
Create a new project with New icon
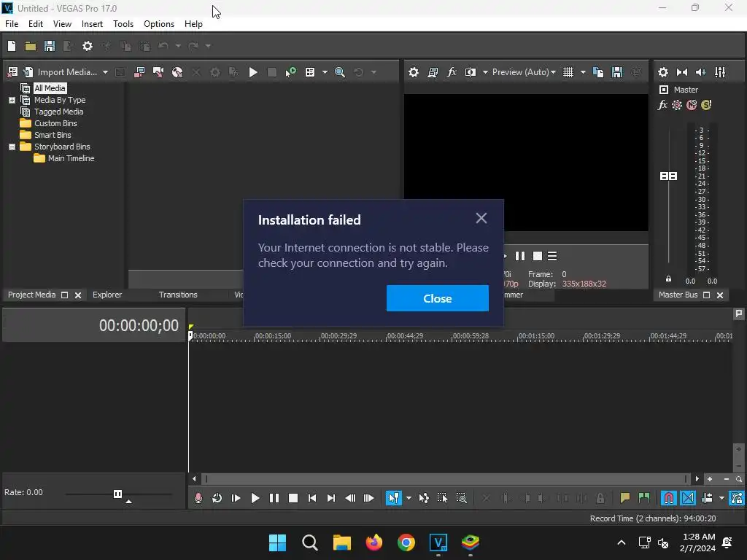[x=12, y=46]
